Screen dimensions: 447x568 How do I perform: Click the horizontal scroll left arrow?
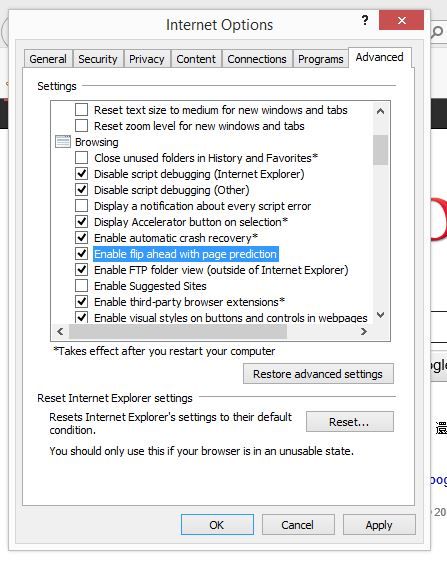[x=60, y=331]
